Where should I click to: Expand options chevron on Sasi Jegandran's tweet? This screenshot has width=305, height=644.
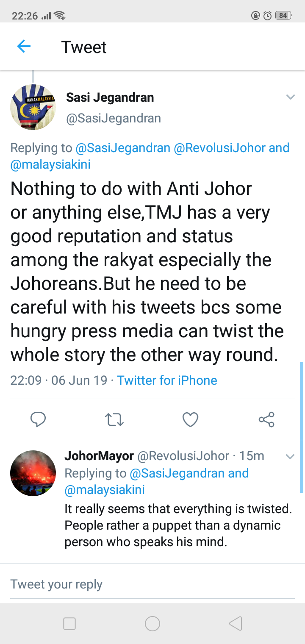pos(290,97)
